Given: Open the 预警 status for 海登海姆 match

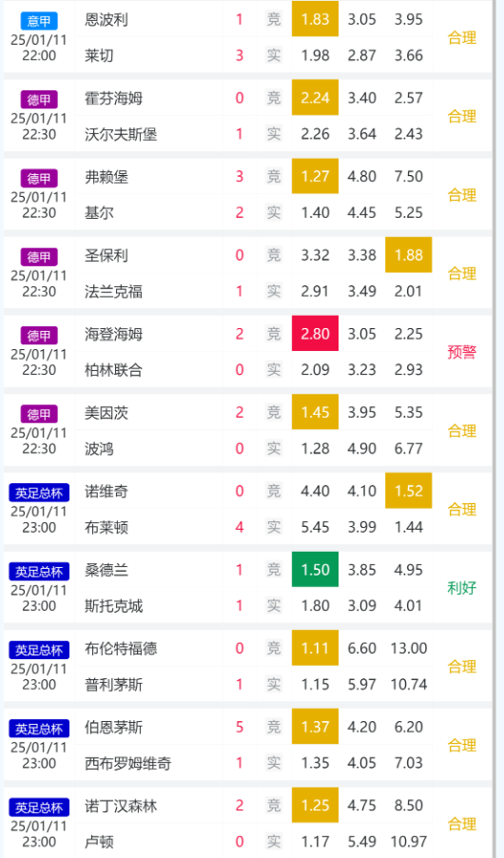Looking at the screenshot, I should pos(462,352).
